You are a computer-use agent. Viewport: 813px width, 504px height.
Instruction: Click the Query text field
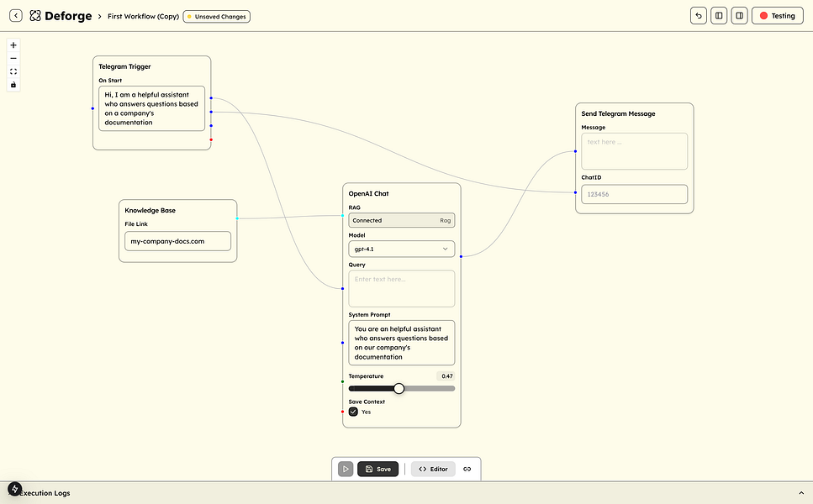(401, 288)
